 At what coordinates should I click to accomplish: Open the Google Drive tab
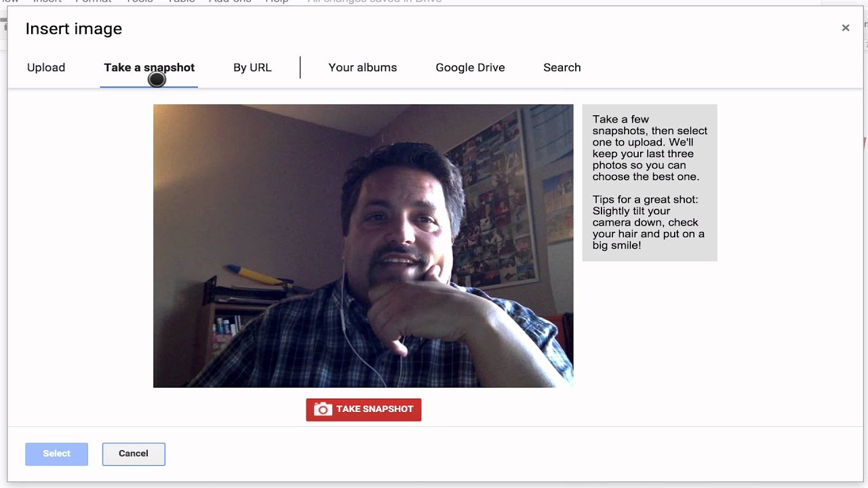[x=470, y=68]
